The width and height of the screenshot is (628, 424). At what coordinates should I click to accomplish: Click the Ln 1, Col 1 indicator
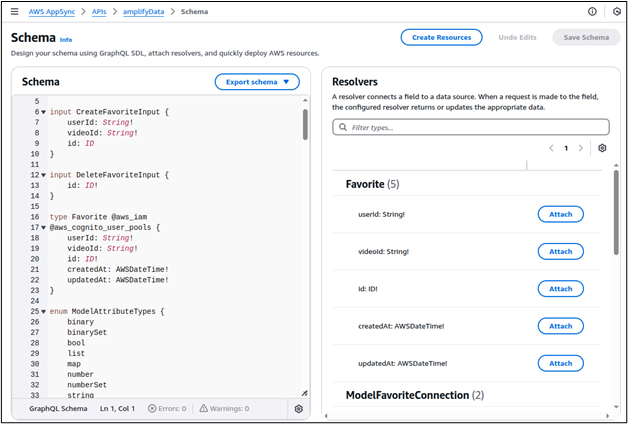(x=117, y=409)
